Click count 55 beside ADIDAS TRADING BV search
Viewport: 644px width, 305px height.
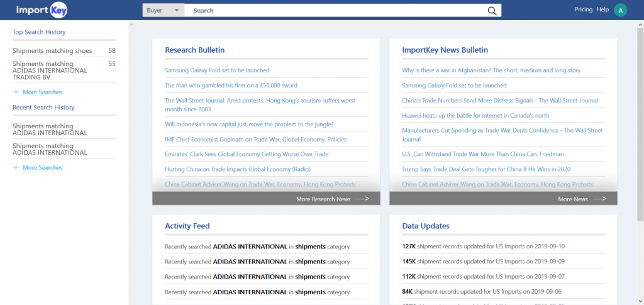(112, 64)
